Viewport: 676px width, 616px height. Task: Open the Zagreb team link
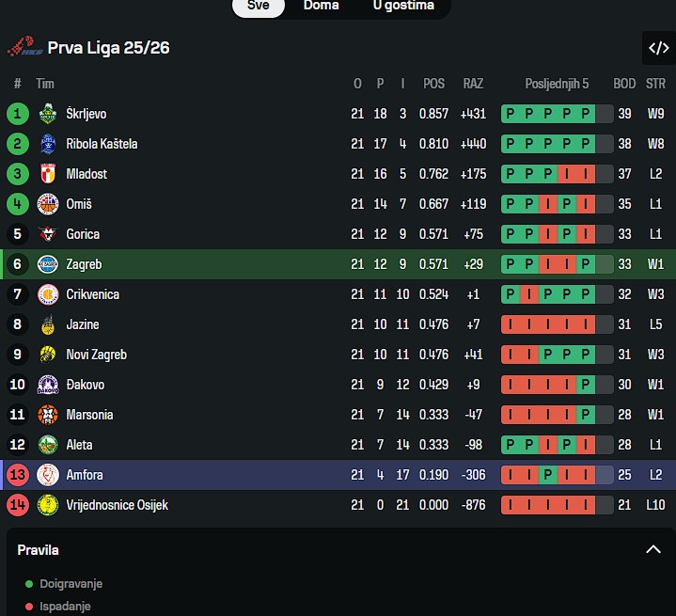tap(84, 264)
